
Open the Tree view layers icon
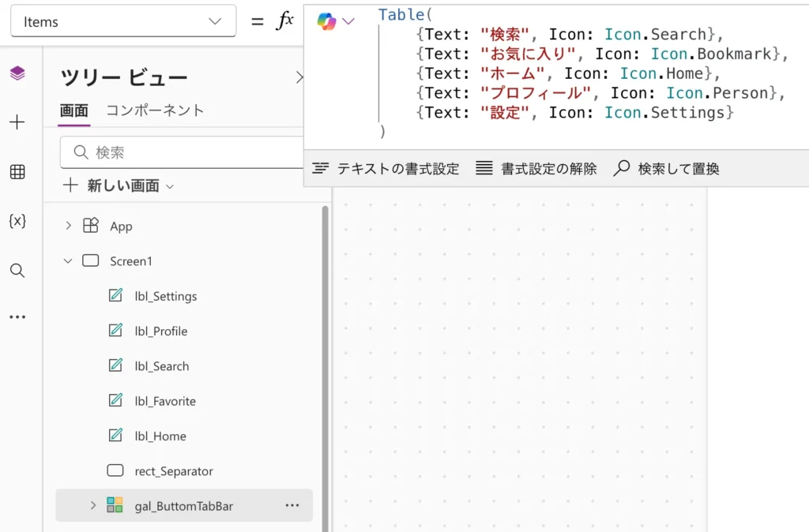coord(17,73)
